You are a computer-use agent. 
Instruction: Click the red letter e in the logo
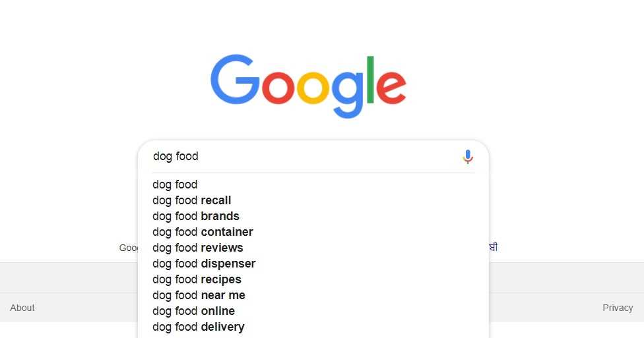pos(391,88)
